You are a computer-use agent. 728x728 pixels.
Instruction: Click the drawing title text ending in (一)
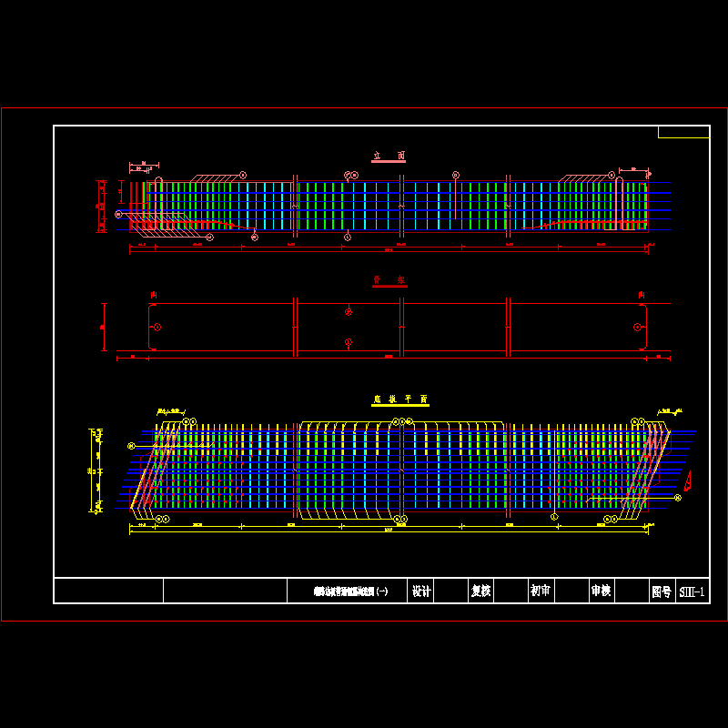[350, 591]
